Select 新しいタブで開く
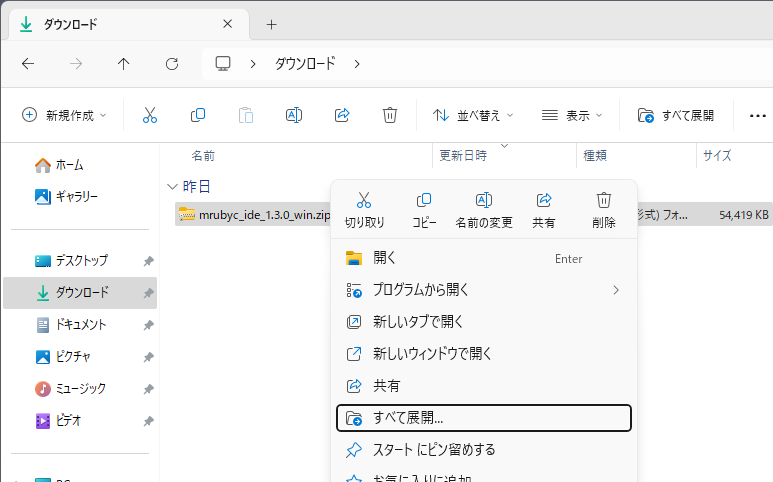Image resolution: width=773 pixels, height=482 pixels. (x=484, y=322)
